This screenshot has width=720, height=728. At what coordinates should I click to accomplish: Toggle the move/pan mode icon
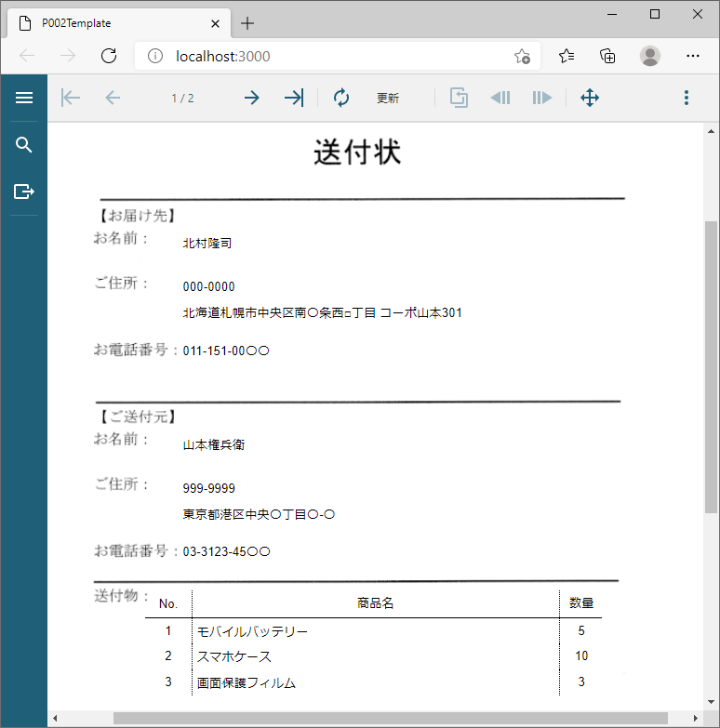tap(590, 98)
